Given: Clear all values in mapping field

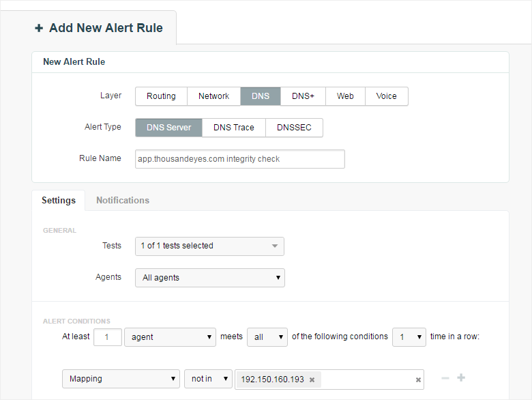Looking at the screenshot, I should point(418,380).
